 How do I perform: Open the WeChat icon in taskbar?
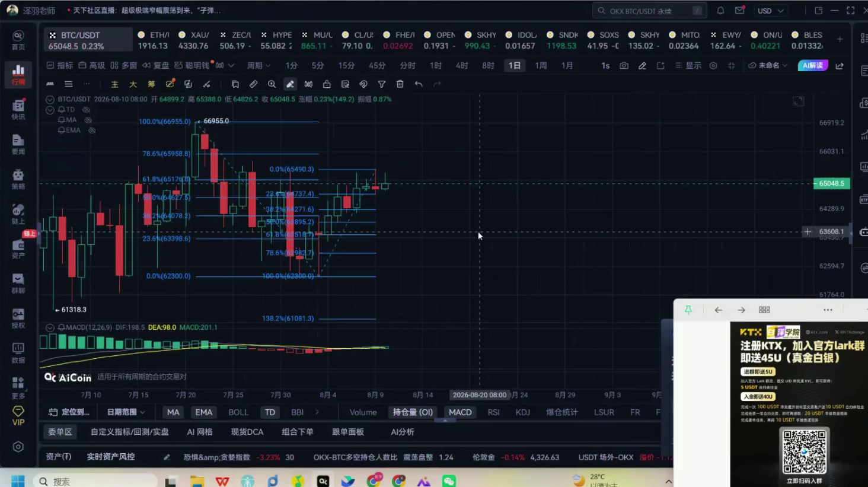[x=449, y=481]
